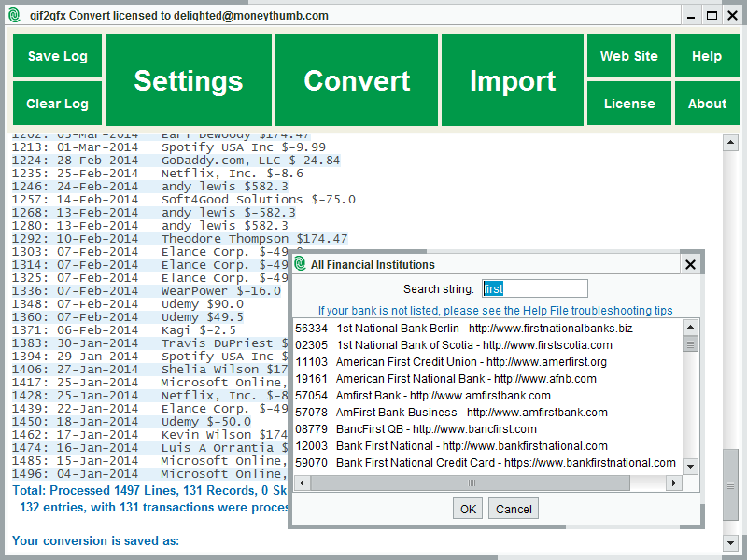Viewport: 747px width, 560px height.
Task: Click into the Search string field
Action: [534, 288]
